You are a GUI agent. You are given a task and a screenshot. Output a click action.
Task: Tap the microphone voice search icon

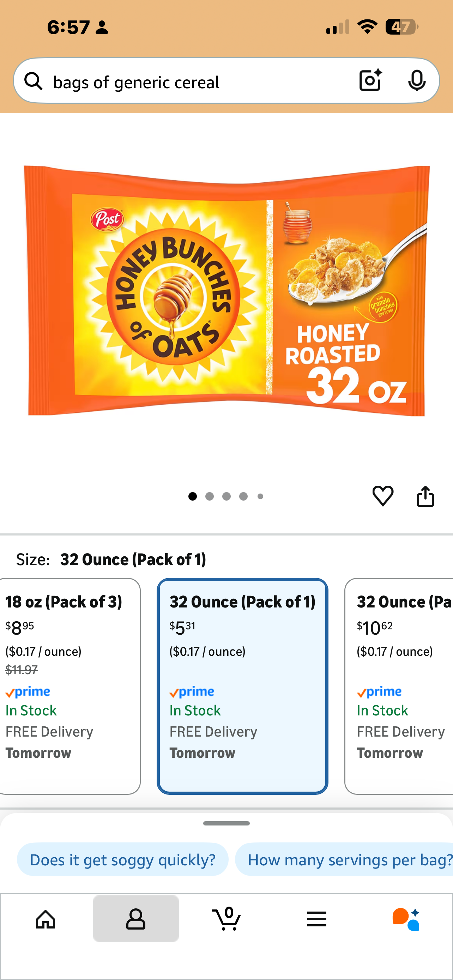pos(417,81)
